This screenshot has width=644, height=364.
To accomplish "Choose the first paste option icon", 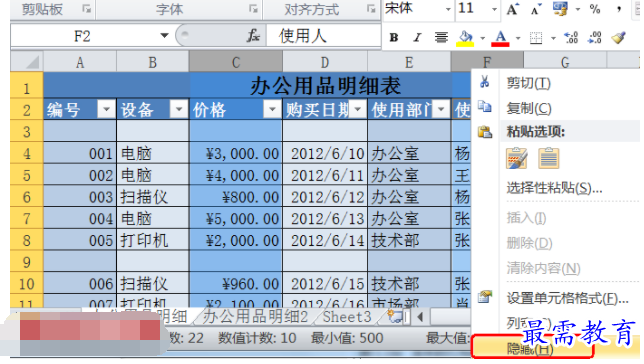I will 517,158.
